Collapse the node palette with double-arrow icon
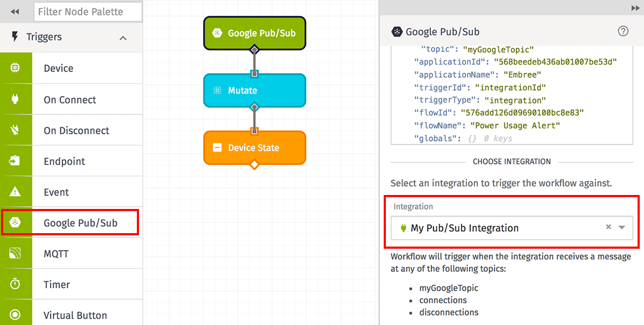This screenshot has width=644, height=325. click(15, 11)
